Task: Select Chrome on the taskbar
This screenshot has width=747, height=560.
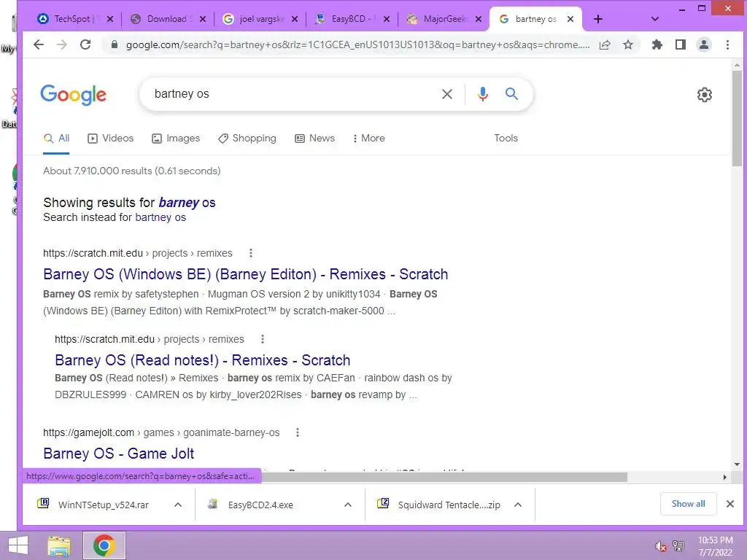Action: pos(104,545)
